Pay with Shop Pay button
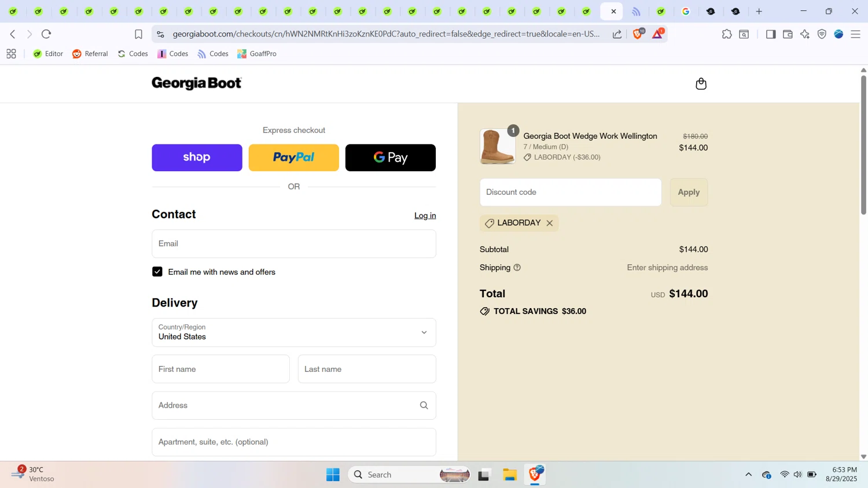The height and width of the screenshot is (488, 868). tap(197, 158)
